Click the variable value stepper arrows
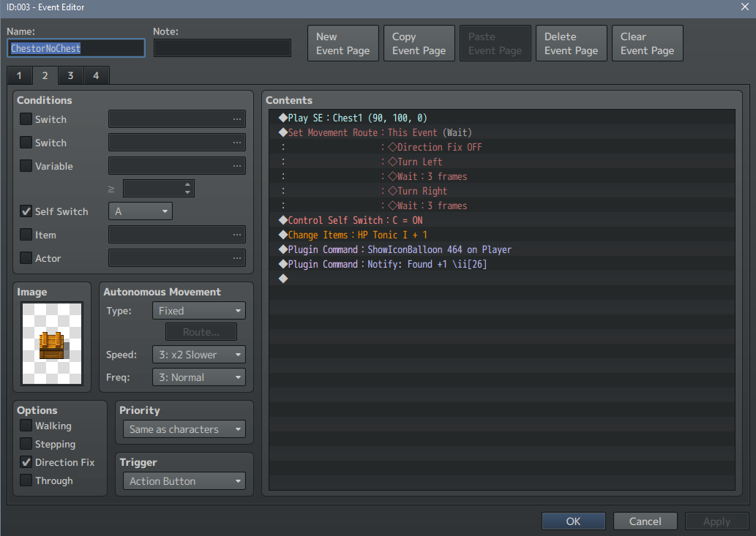Image resolution: width=756 pixels, height=536 pixels. pyautogui.click(x=187, y=189)
